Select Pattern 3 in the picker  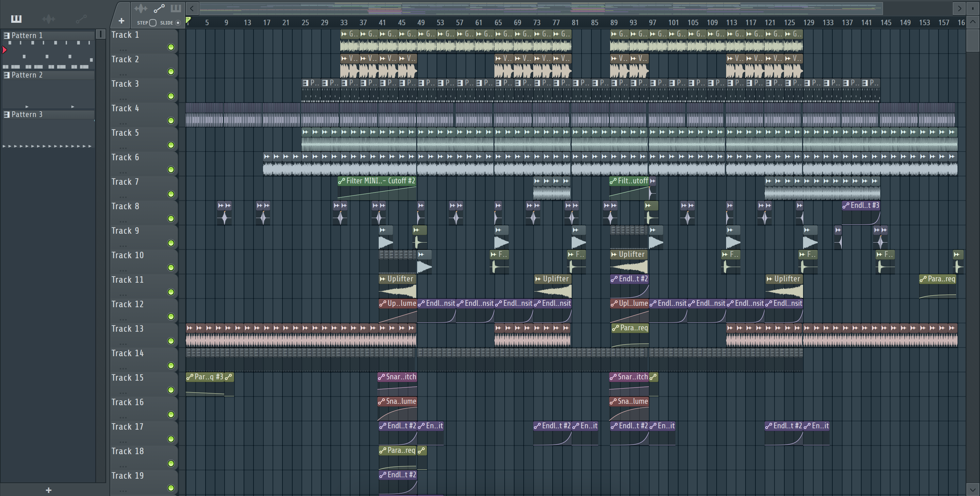click(x=49, y=115)
